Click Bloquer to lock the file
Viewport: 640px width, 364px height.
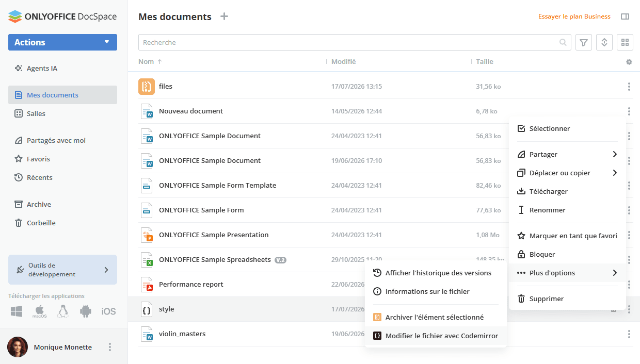click(567, 254)
